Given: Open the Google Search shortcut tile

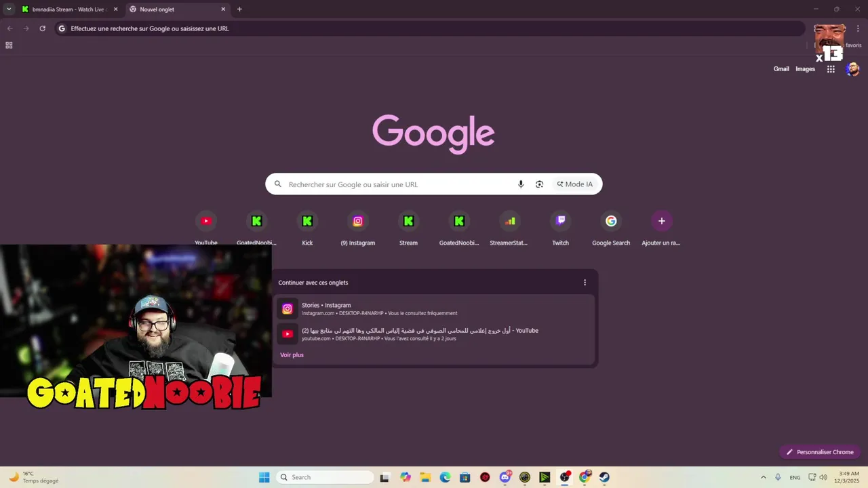Looking at the screenshot, I should coord(611,228).
